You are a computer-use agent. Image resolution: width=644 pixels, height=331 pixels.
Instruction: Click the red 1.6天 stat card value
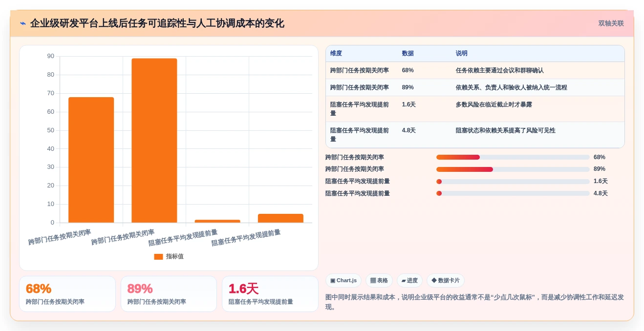(x=244, y=289)
